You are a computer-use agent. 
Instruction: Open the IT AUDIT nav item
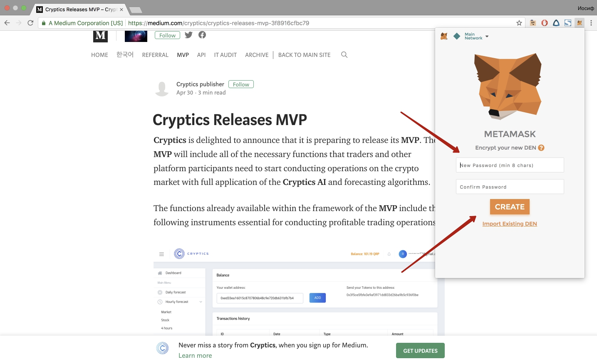(x=225, y=55)
